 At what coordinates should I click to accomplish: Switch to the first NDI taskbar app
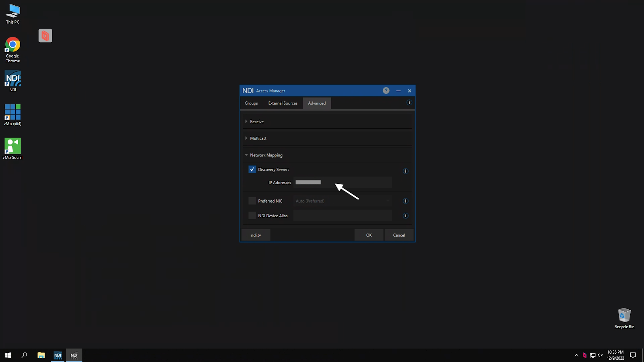coord(58,355)
